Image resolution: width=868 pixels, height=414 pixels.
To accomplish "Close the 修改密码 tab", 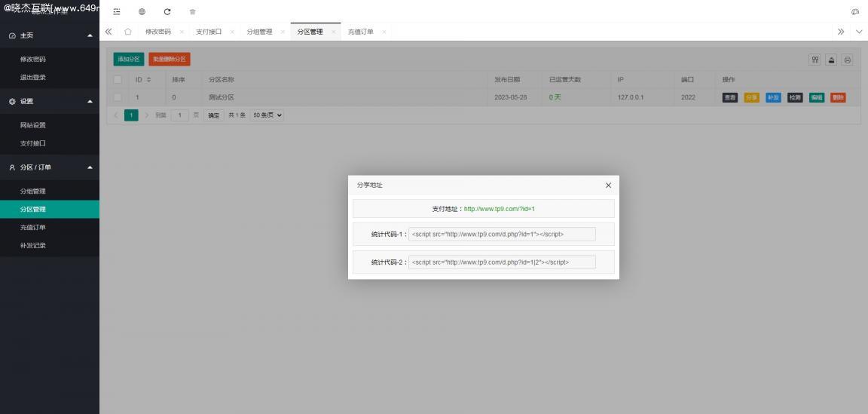I will tap(181, 32).
